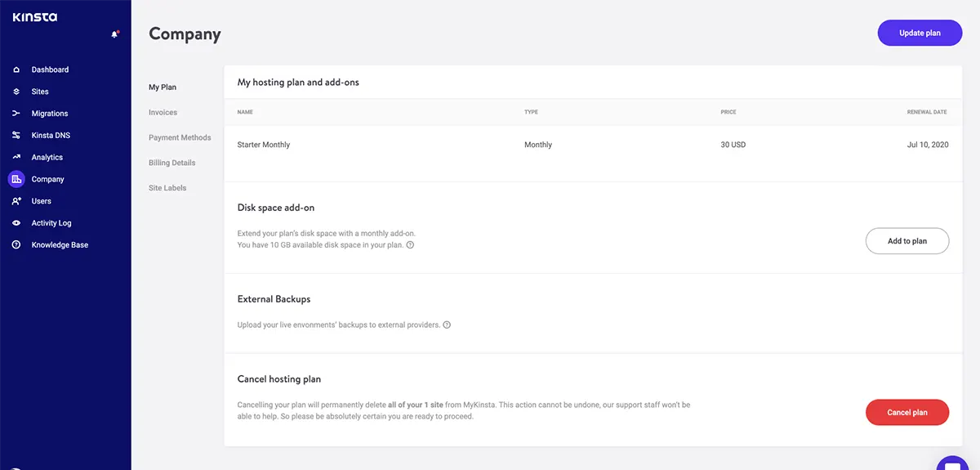Click the Migrations arrow icon
980x470 pixels.
coord(16,114)
